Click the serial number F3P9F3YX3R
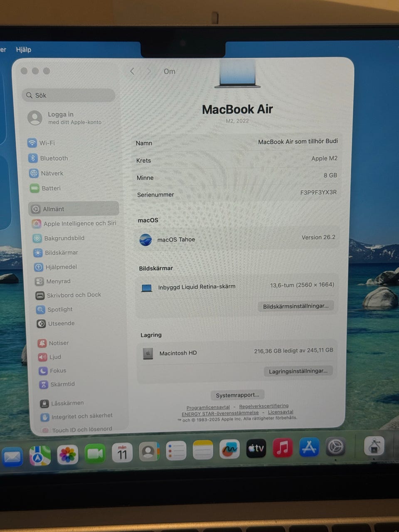Image resolution: width=399 pixels, height=532 pixels. (x=318, y=192)
